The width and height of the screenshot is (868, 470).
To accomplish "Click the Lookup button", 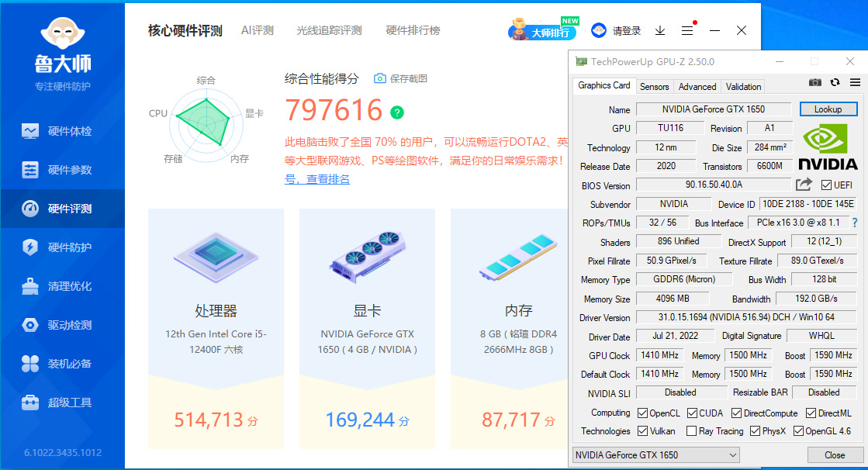I will pyautogui.click(x=828, y=109).
